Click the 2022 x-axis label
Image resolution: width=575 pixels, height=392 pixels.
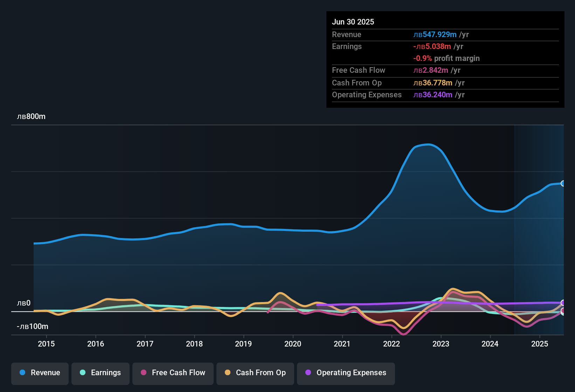click(392, 344)
